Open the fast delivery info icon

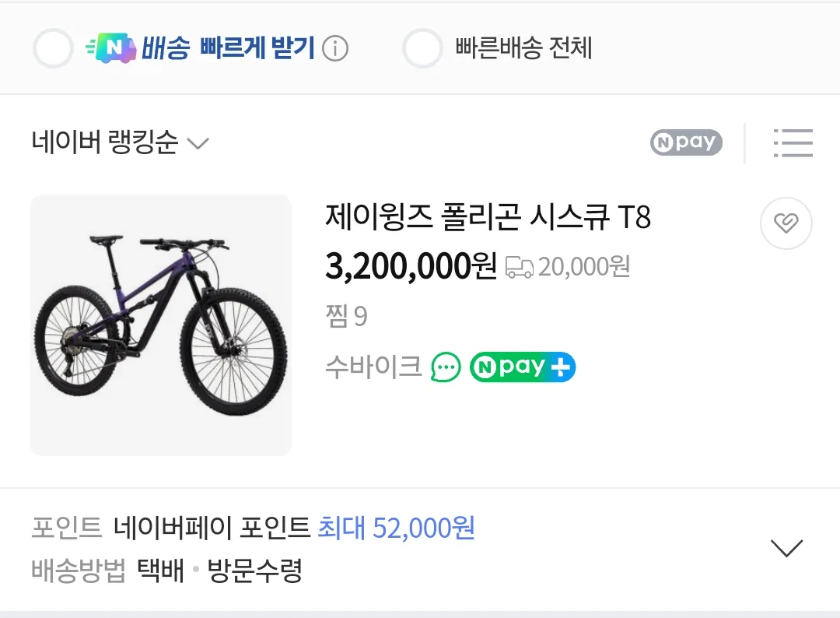coord(335,49)
